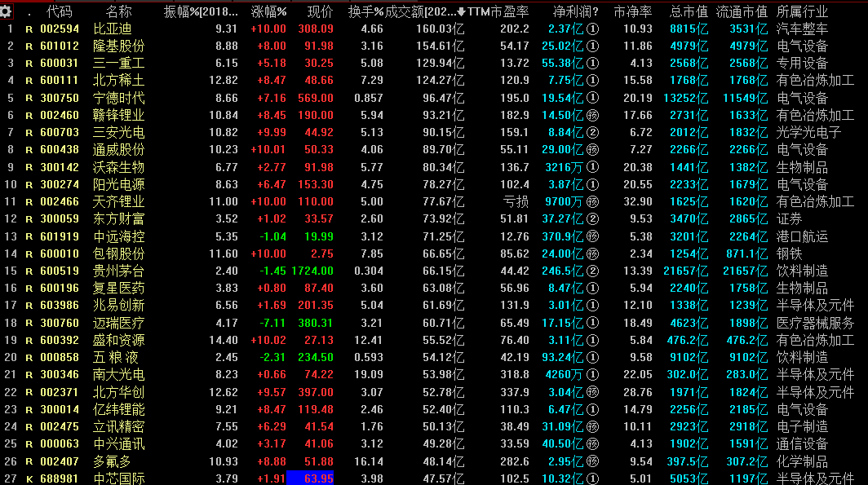This screenshot has width=868, height=485.
Task: Open the settings gear above the list
Action: click(x=7, y=11)
